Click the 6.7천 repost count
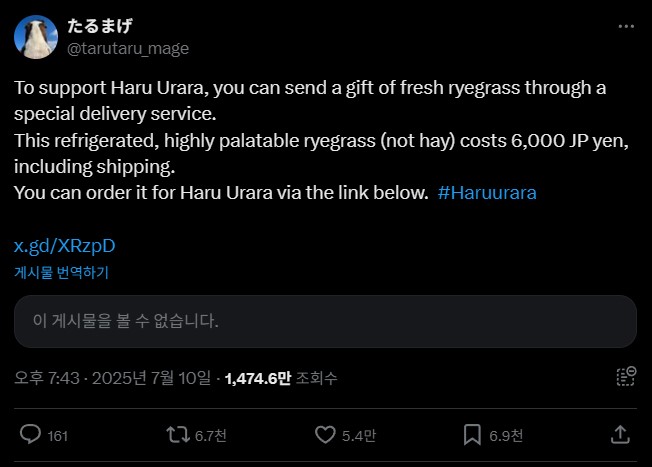 tap(211, 436)
